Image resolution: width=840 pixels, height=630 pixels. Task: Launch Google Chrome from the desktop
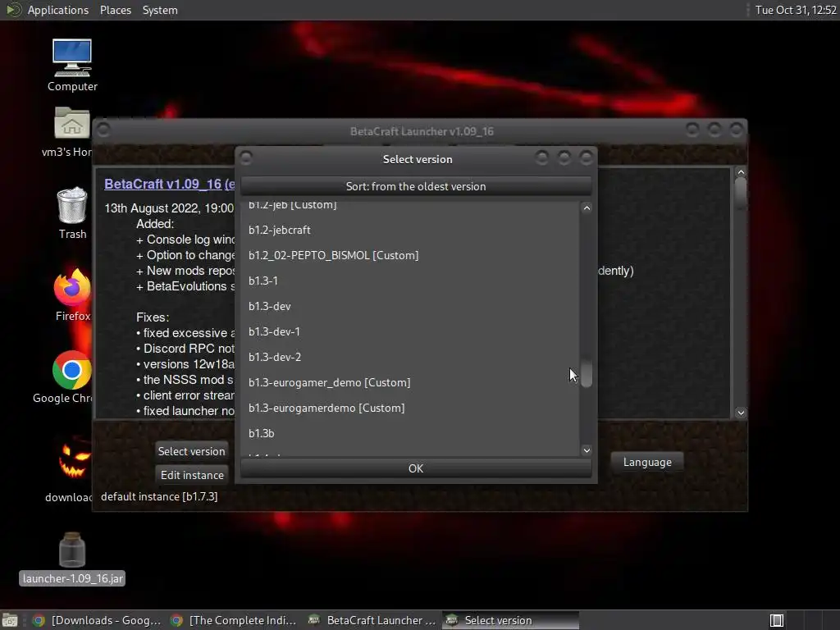(72, 370)
